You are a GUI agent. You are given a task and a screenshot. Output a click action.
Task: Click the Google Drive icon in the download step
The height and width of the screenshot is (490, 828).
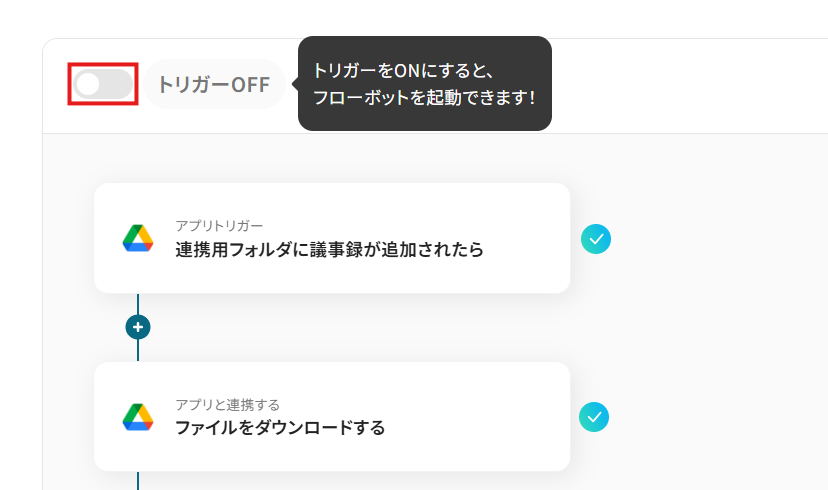[x=138, y=417]
